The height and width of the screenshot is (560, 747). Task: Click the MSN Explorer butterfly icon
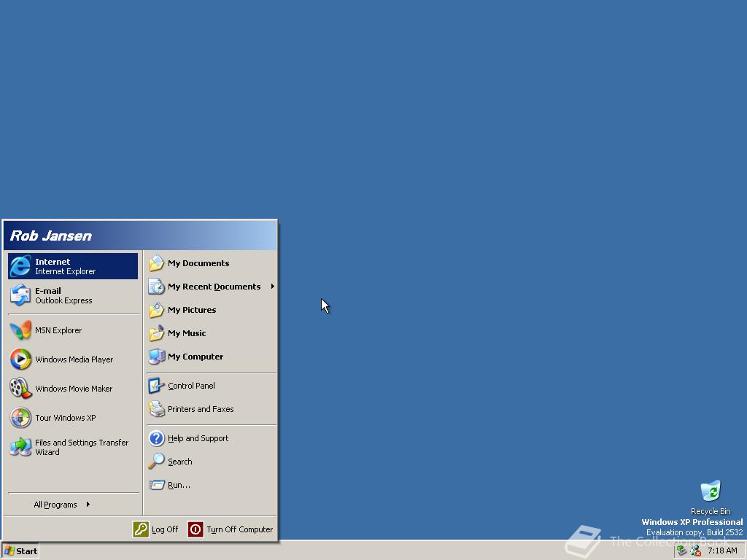click(20, 330)
